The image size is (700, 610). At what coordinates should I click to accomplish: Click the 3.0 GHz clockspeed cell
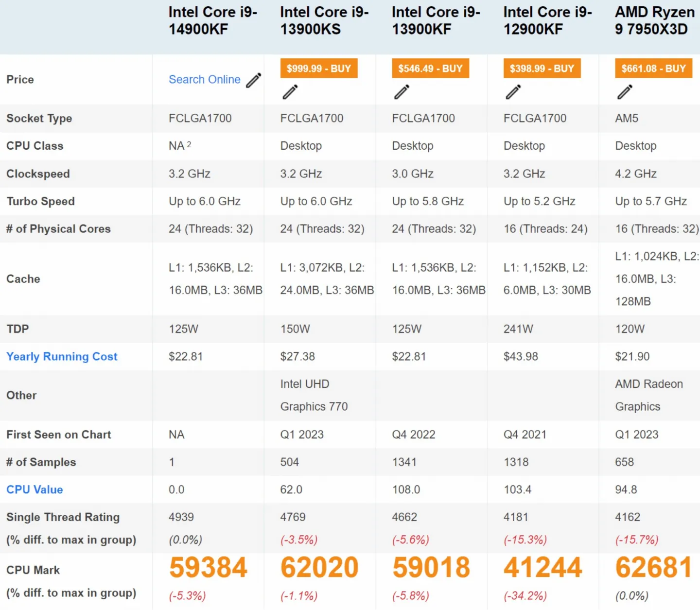tap(413, 174)
